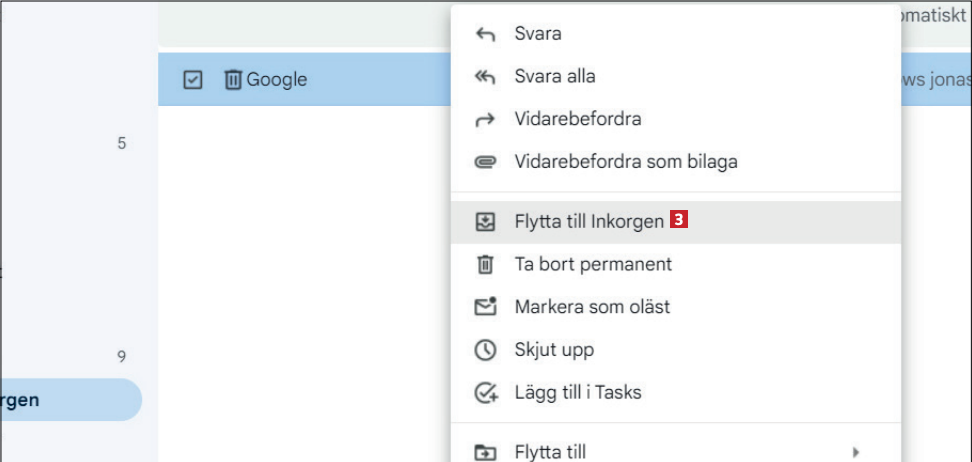
Task: Click the paperclip icon for Vidarebefordra som bilaga
Action: [485, 162]
